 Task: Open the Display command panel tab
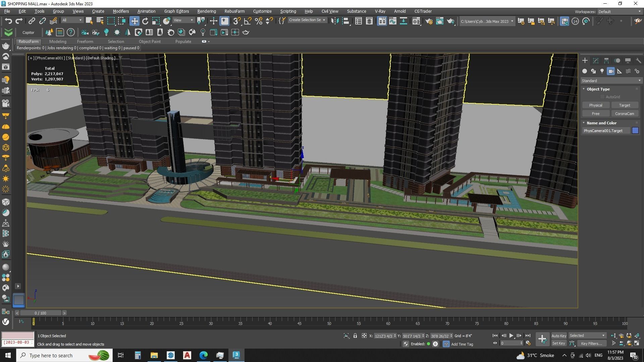[x=628, y=61]
